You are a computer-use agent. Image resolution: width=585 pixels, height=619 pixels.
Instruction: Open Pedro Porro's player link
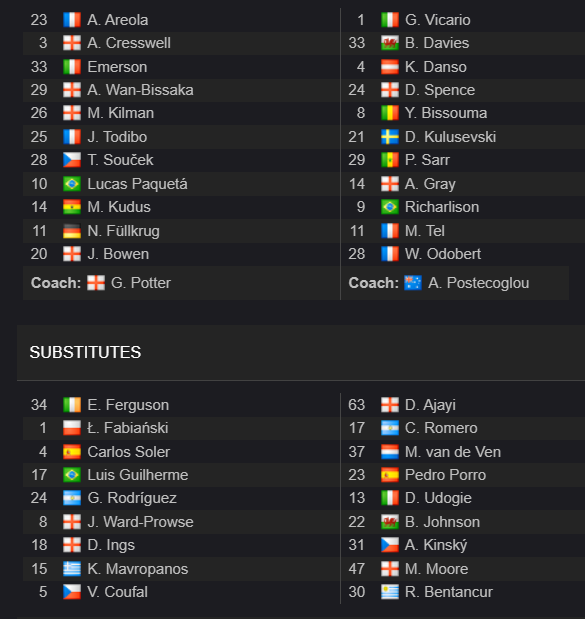pyautogui.click(x=445, y=475)
